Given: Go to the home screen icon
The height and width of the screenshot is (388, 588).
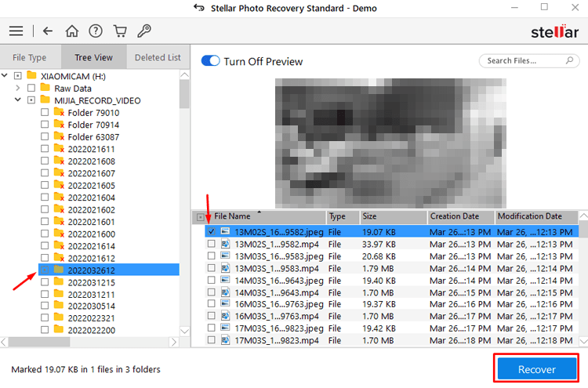Looking at the screenshot, I should click(x=71, y=31).
